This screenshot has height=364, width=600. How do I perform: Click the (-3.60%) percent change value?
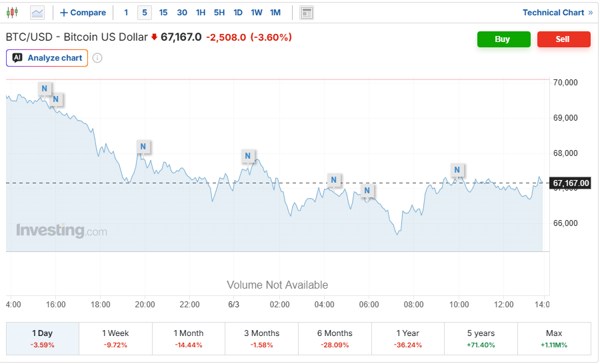tap(271, 37)
